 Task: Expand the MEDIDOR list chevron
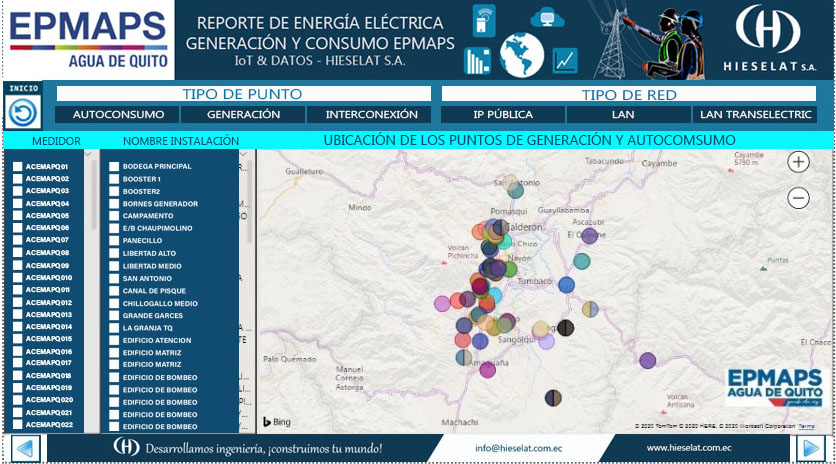(88, 154)
